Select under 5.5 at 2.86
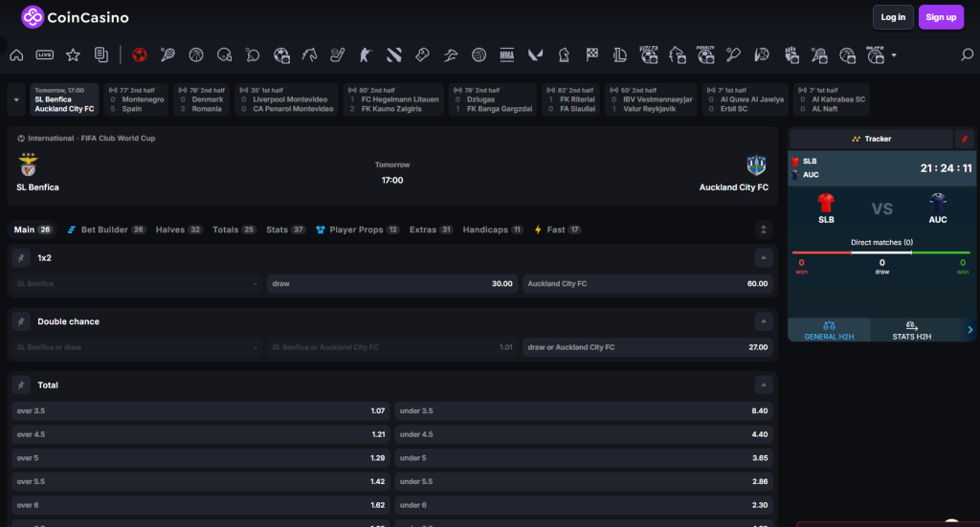This screenshot has height=527, width=980. pos(584,481)
